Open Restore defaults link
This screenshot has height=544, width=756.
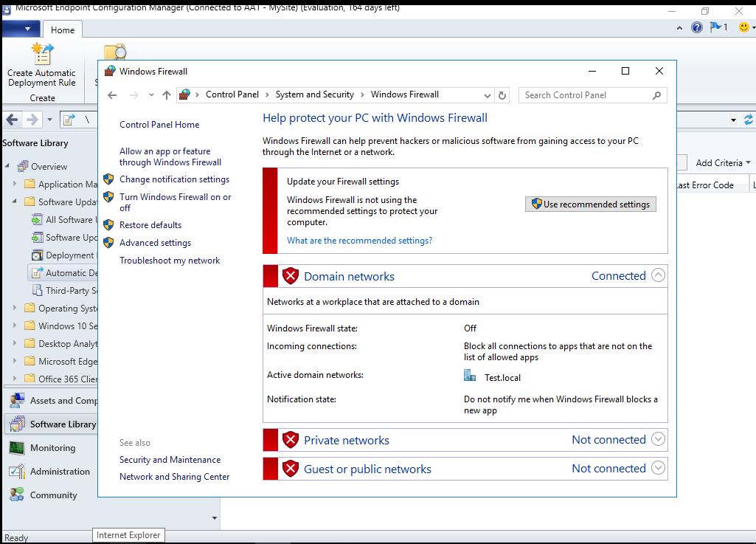150,225
